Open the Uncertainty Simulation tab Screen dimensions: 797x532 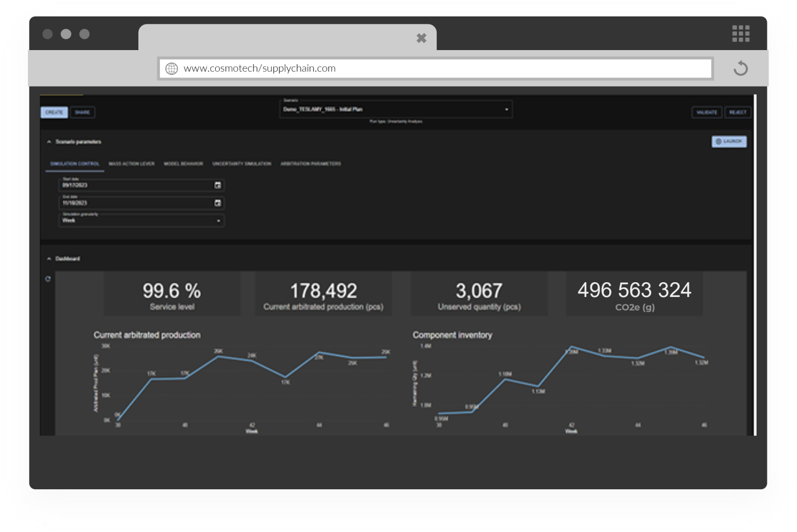coord(241,164)
